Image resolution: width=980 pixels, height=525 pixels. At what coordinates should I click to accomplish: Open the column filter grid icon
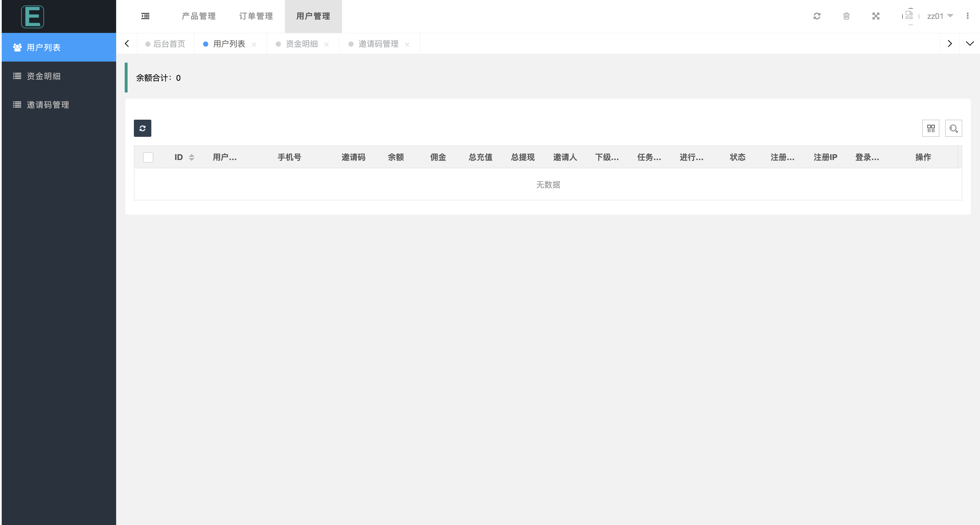click(931, 128)
